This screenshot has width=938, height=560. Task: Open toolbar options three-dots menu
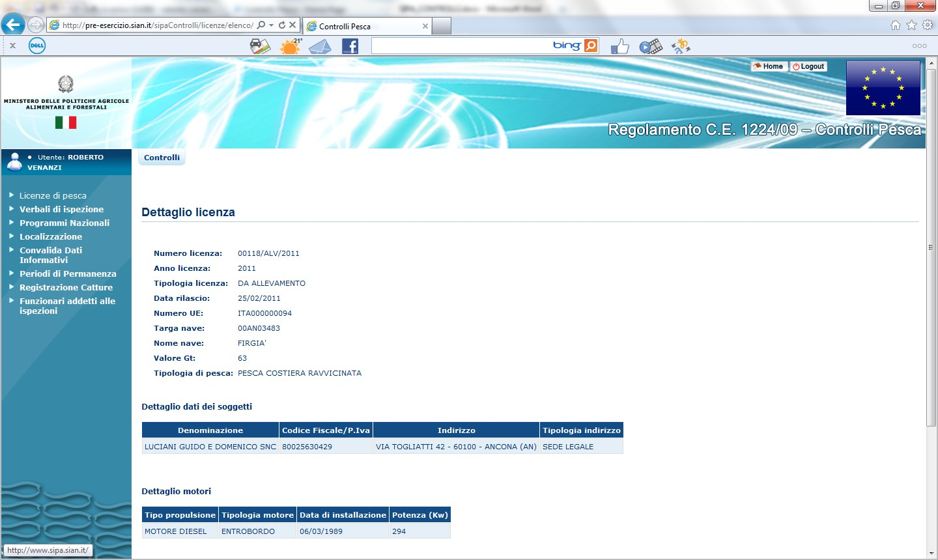point(919,46)
